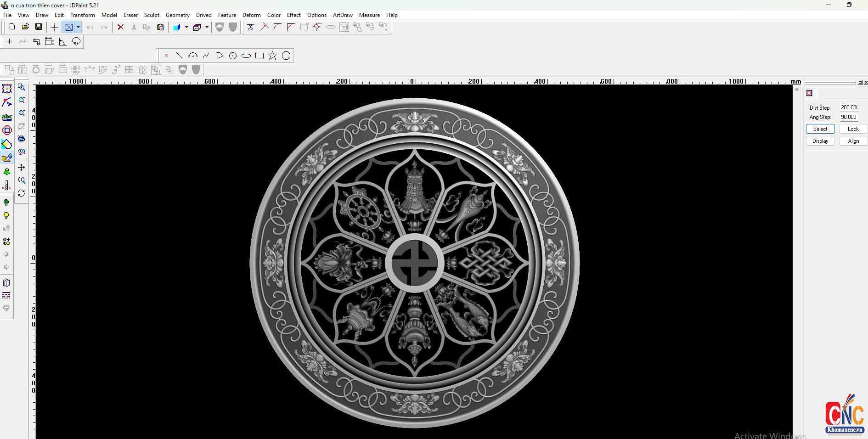Select the abc text tool
868x439 pixels.
(x=7, y=117)
